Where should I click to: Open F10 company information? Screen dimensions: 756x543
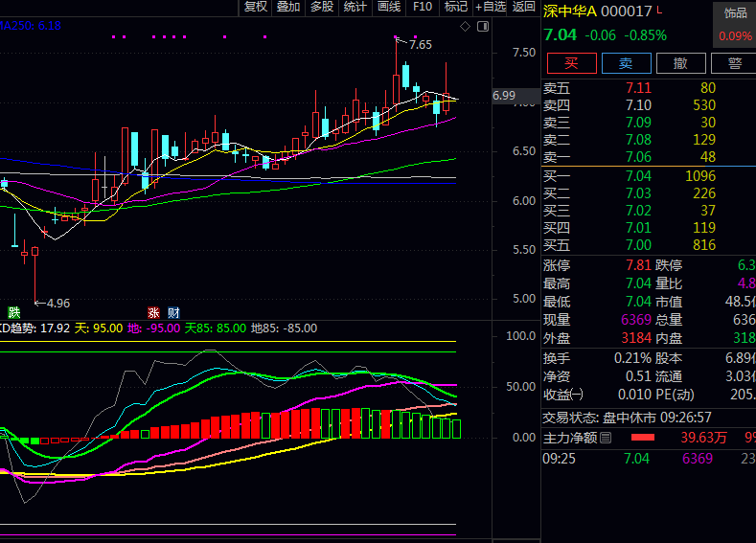pos(423,8)
